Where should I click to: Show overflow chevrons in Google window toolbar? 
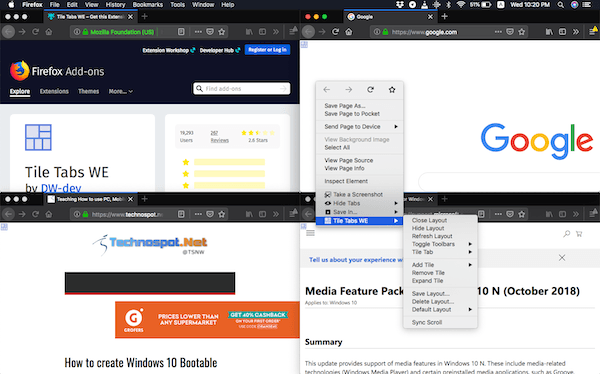coord(576,32)
